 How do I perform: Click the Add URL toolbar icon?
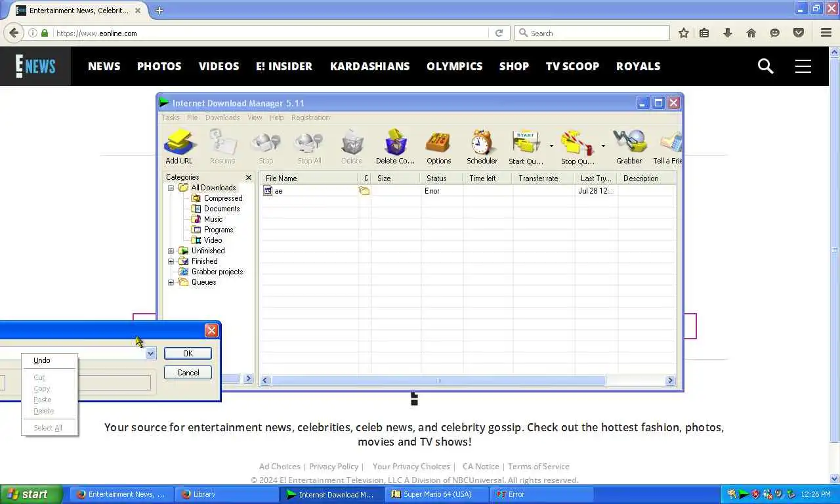[x=179, y=146]
